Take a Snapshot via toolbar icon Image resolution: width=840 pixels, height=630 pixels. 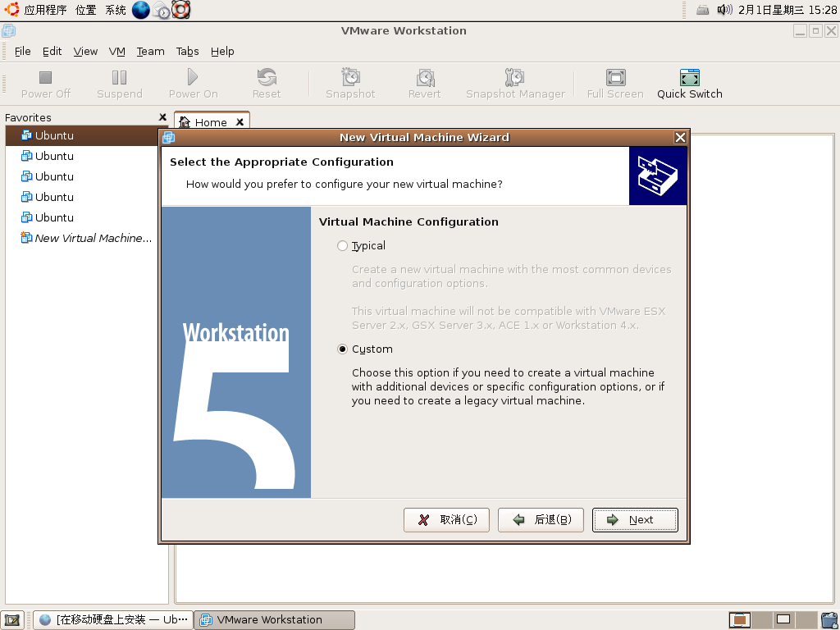pyautogui.click(x=350, y=77)
